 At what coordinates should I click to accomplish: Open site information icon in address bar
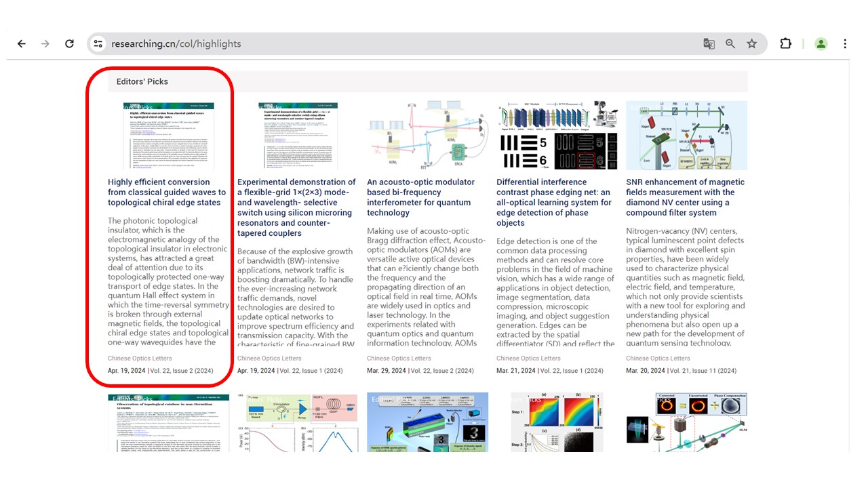point(98,43)
